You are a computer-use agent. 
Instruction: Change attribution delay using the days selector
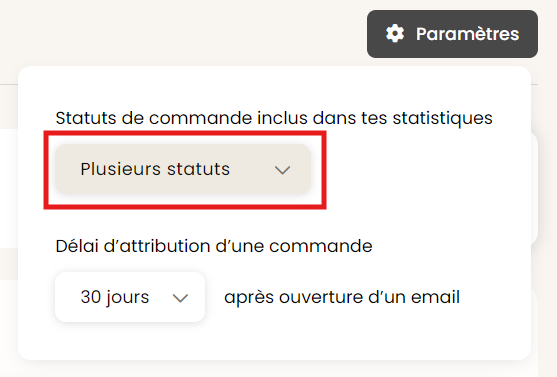[x=130, y=297]
